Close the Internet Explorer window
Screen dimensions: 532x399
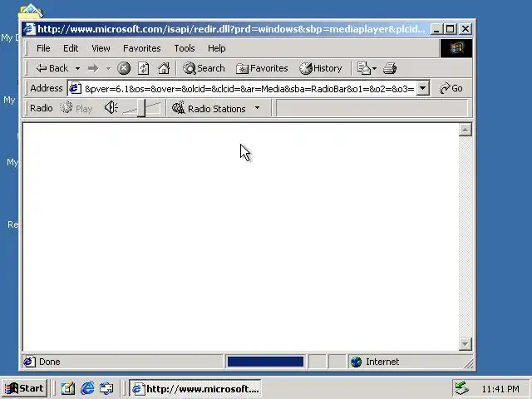[x=465, y=29]
